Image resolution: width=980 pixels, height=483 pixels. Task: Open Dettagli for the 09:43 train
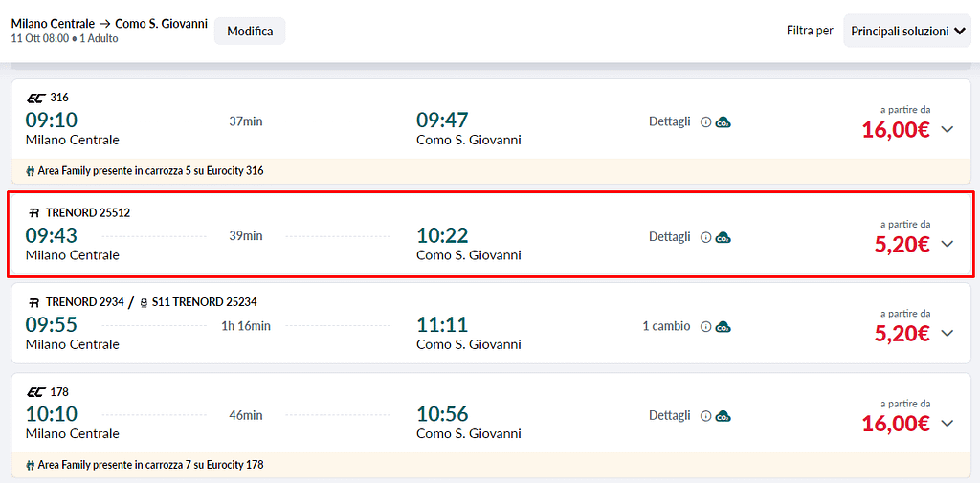[669, 236]
